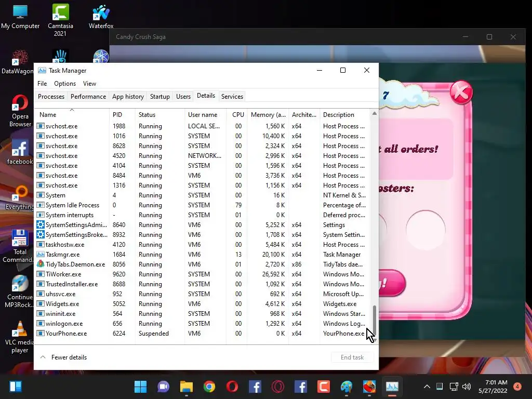This screenshot has width=532, height=399.
Task: Switch to the Processes tab
Action: (x=51, y=96)
